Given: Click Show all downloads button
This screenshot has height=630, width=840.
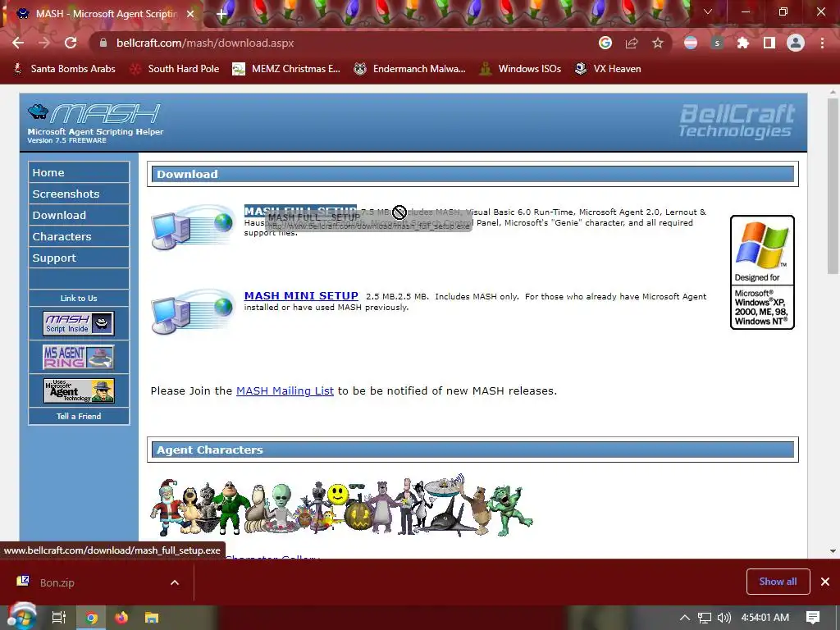Looking at the screenshot, I should coord(778,582).
